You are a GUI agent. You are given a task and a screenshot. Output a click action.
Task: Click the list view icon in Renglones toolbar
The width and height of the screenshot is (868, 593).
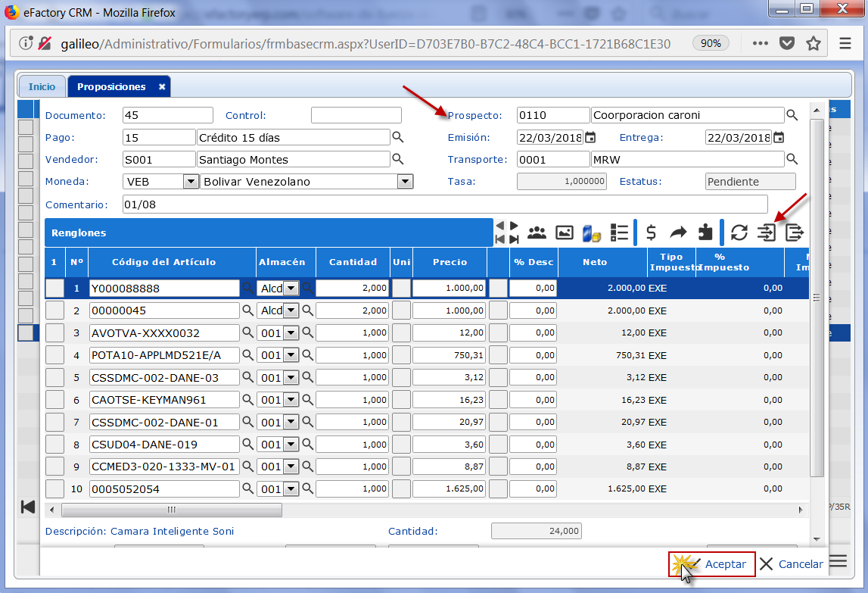[x=620, y=233]
